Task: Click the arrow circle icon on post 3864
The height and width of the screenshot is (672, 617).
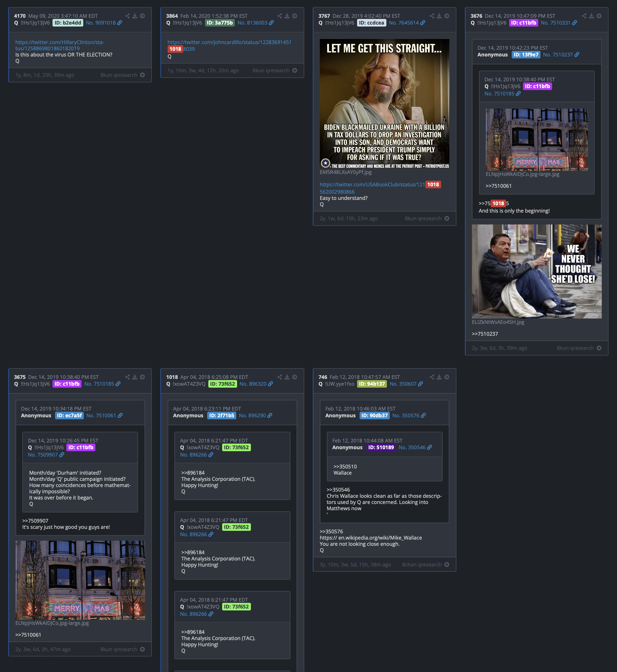Action: tap(295, 16)
